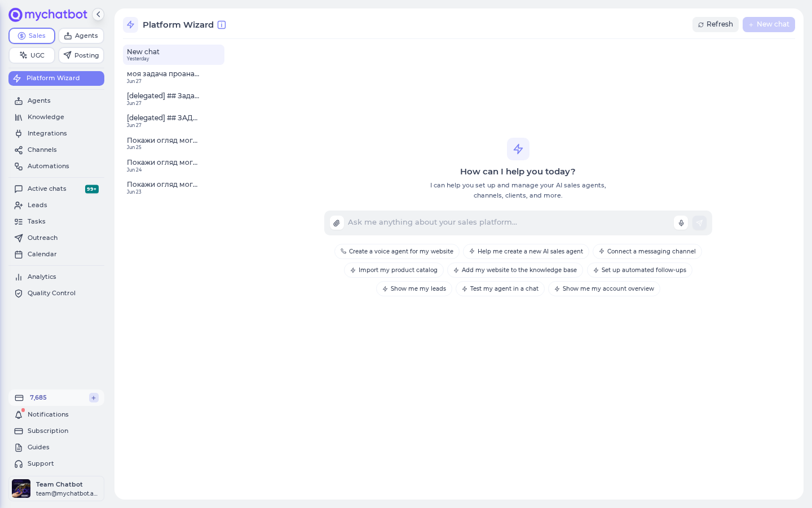Click the Tasks checklist icon
Viewport: 812px width, 508px height.
click(x=19, y=222)
